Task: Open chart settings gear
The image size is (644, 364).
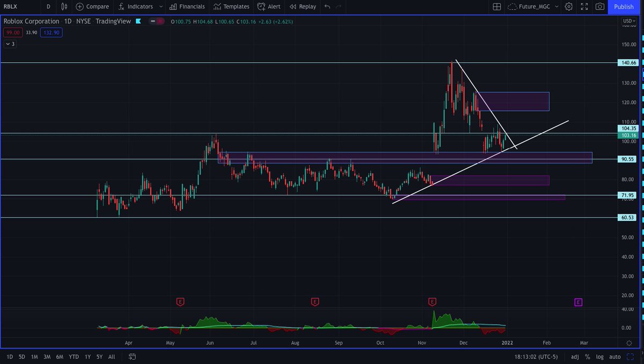Action: (569, 6)
